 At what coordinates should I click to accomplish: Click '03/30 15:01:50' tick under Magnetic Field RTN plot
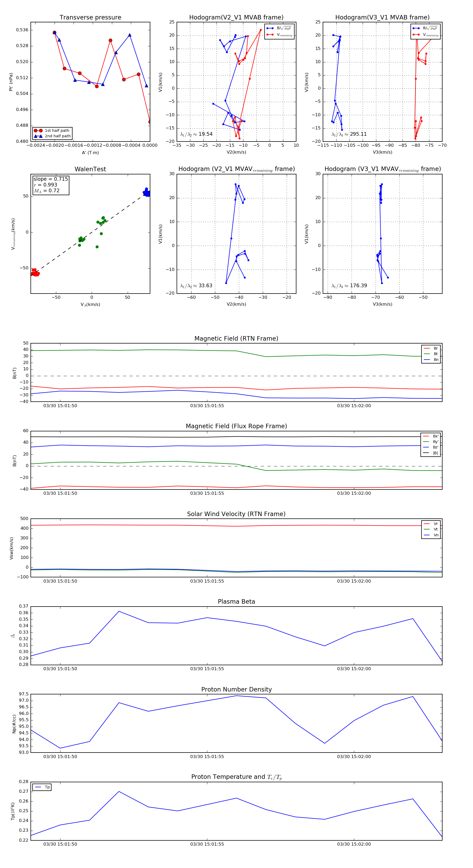tap(60, 406)
